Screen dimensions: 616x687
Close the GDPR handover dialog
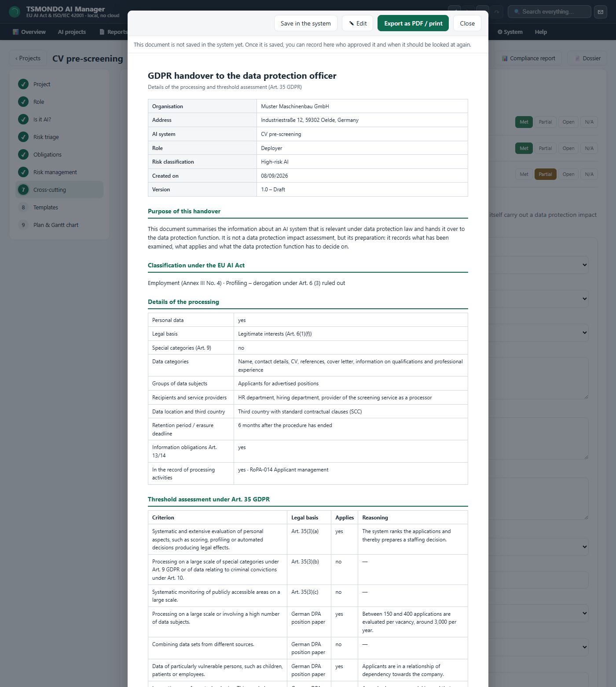[x=467, y=23]
